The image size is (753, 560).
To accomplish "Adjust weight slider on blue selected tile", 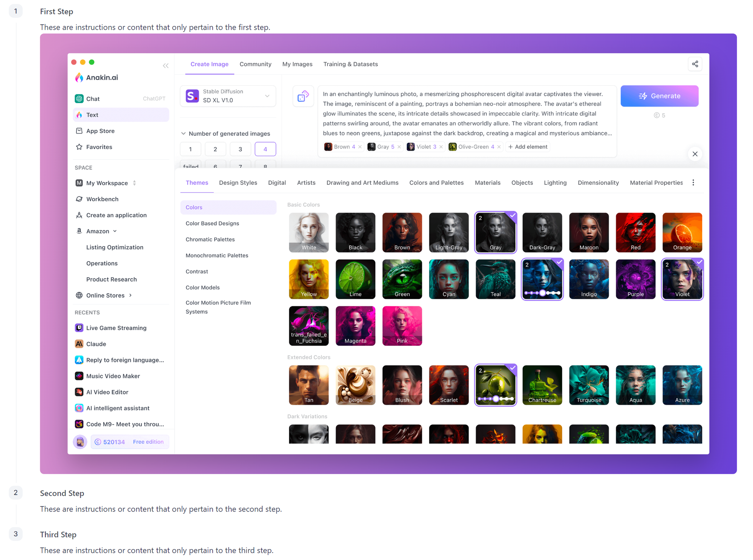I will click(x=542, y=293).
